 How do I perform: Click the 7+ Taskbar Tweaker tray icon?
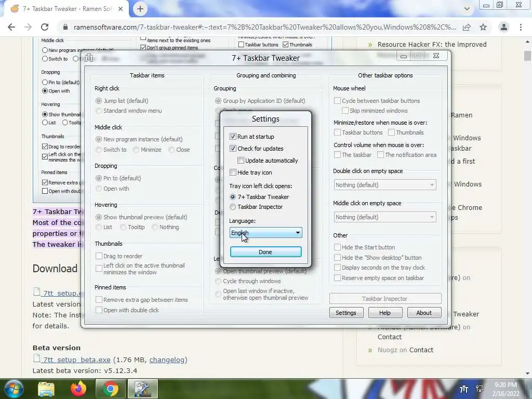[464, 389]
